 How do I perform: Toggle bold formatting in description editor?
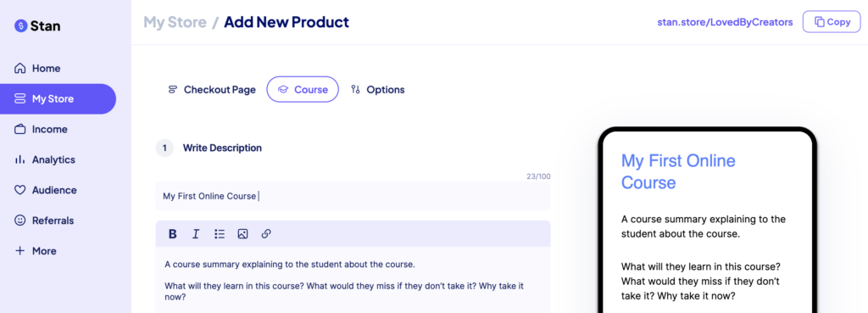[173, 234]
